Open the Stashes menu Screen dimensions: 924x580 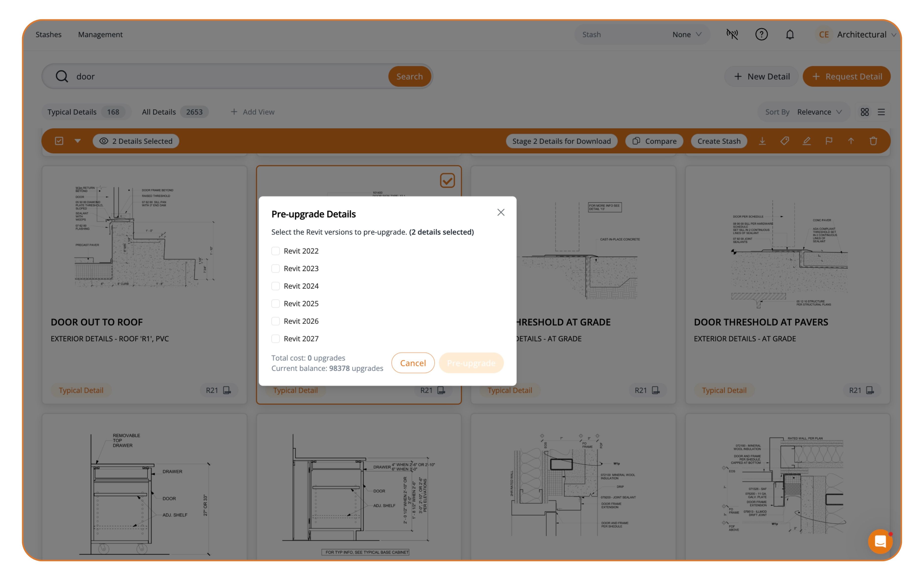tap(48, 35)
